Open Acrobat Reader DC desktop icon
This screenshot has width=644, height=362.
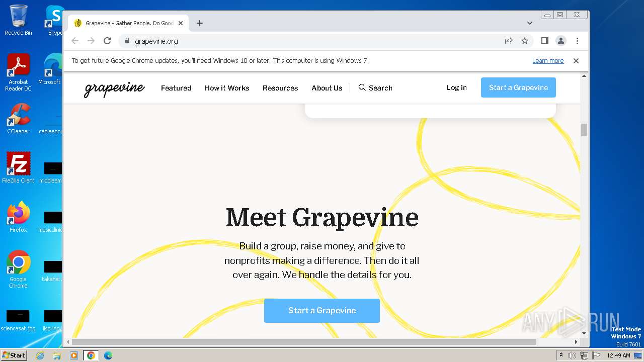18,72
